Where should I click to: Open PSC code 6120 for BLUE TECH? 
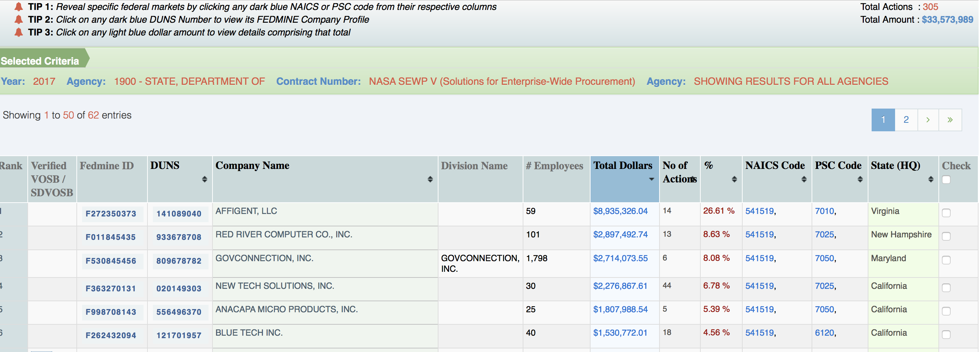point(824,333)
